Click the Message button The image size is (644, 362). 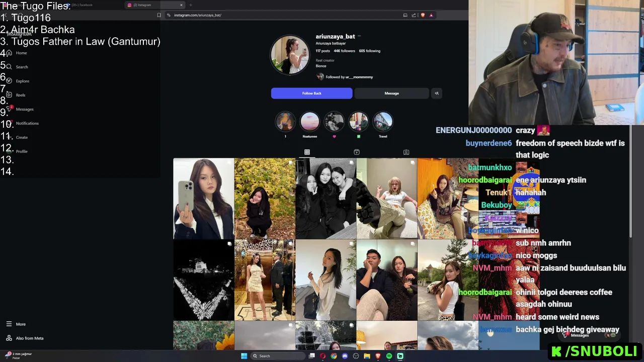[x=391, y=93]
